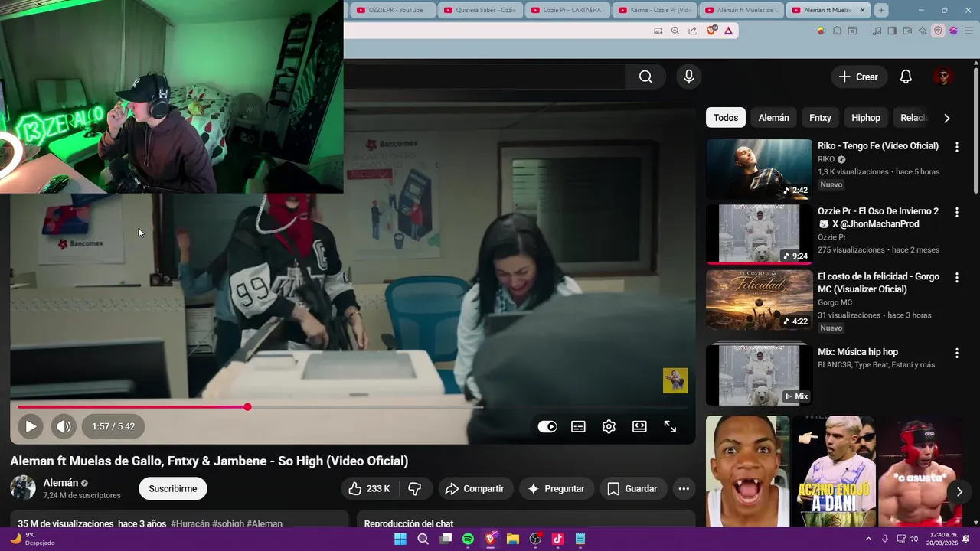The height and width of the screenshot is (551, 980).
Task: Open YouTube notifications bell
Action: 906,77
